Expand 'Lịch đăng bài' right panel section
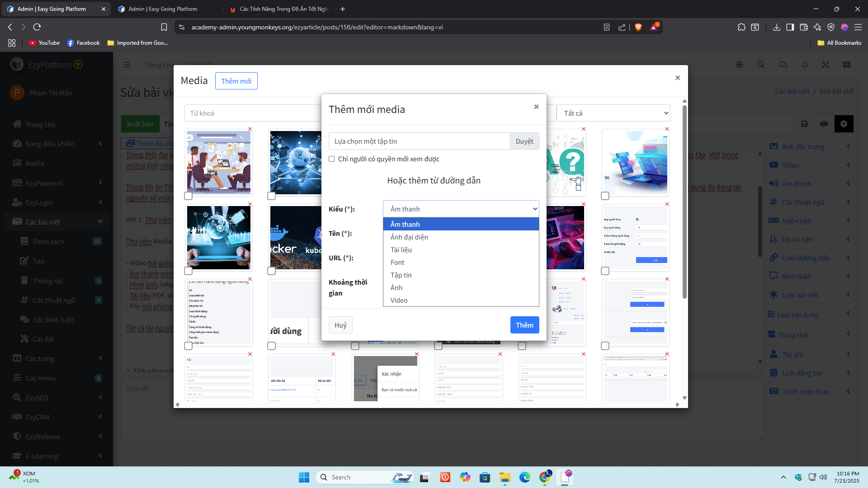 pyautogui.click(x=810, y=373)
